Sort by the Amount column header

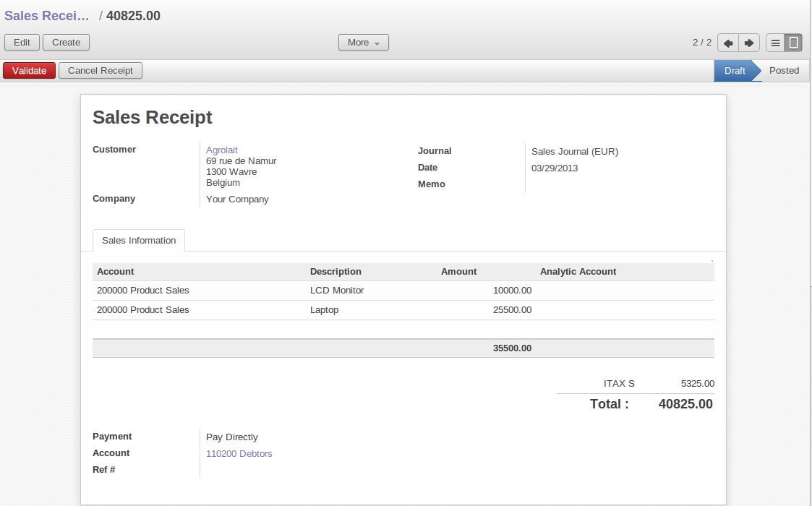pyautogui.click(x=458, y=272)
